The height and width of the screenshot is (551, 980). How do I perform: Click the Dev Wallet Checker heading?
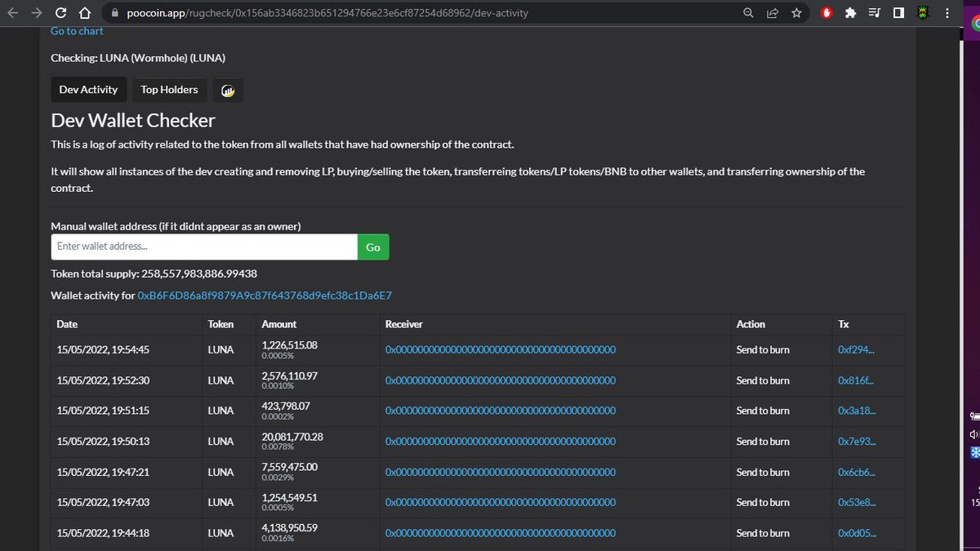point(133,120)
